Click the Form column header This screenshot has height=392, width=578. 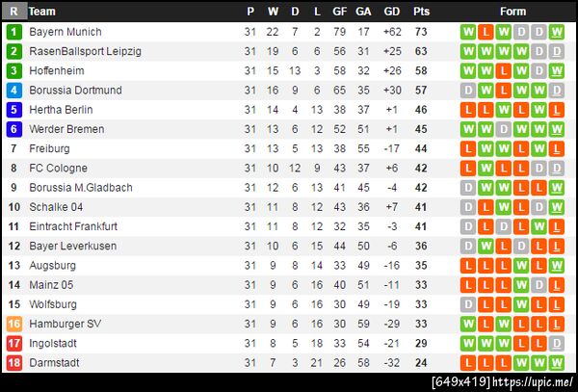point(513,12)
